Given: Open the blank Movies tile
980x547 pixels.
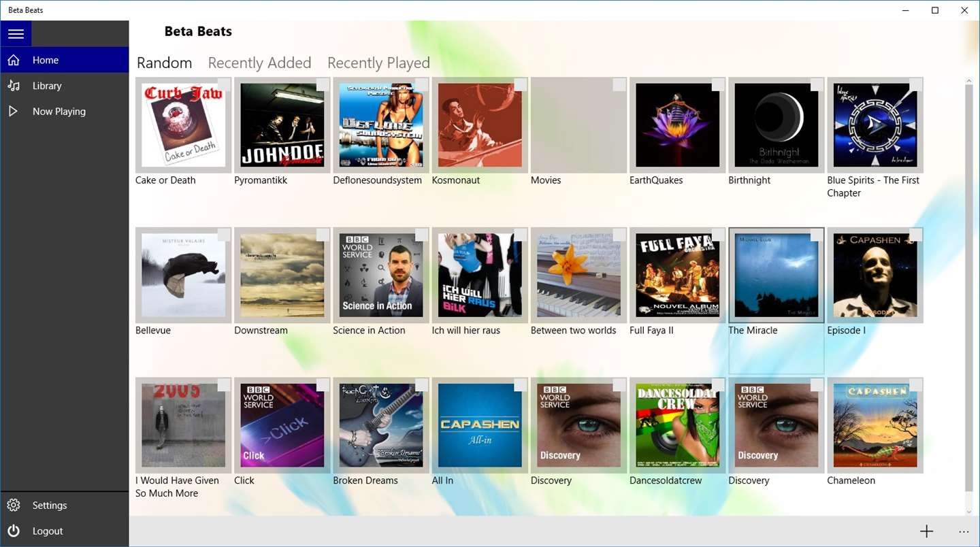Looking at the screenshot, I should (x=578, y=125).
